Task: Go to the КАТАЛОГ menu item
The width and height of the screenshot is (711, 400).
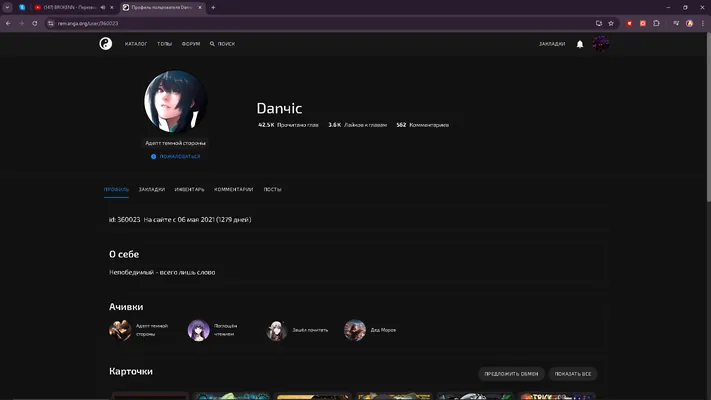Action: [136, 44]
